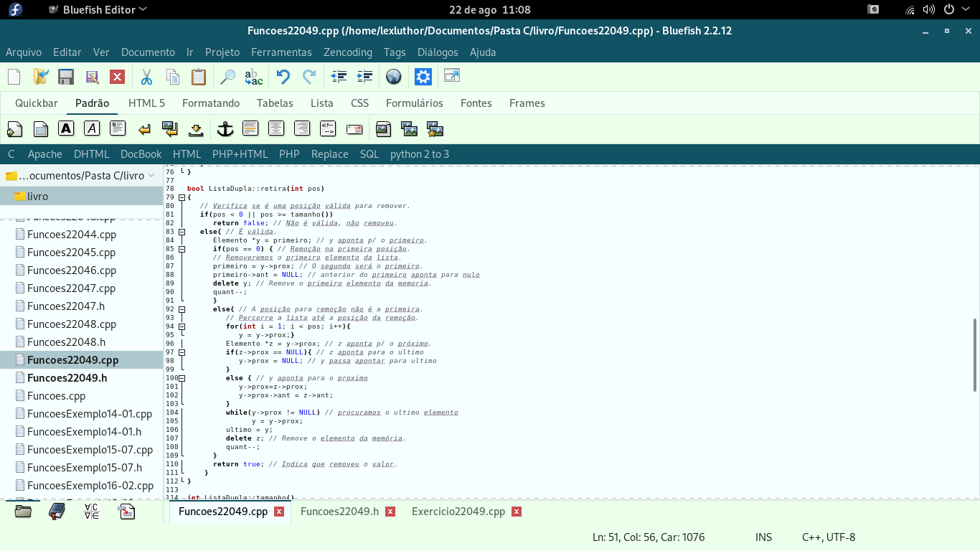This screenshot has height=551, width=980.
Task: Insert line break with the return arrow icon
Action: click(x=144, y=129)
